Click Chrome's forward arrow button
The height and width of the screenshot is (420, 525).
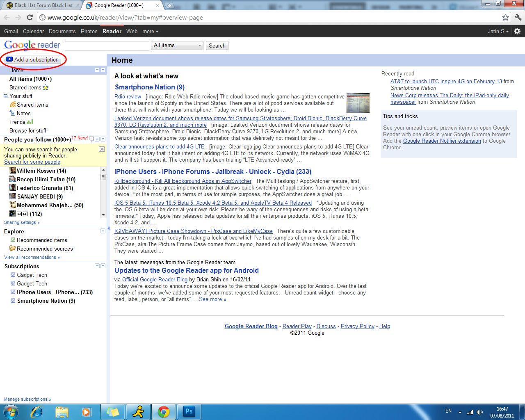pos(18,18)
